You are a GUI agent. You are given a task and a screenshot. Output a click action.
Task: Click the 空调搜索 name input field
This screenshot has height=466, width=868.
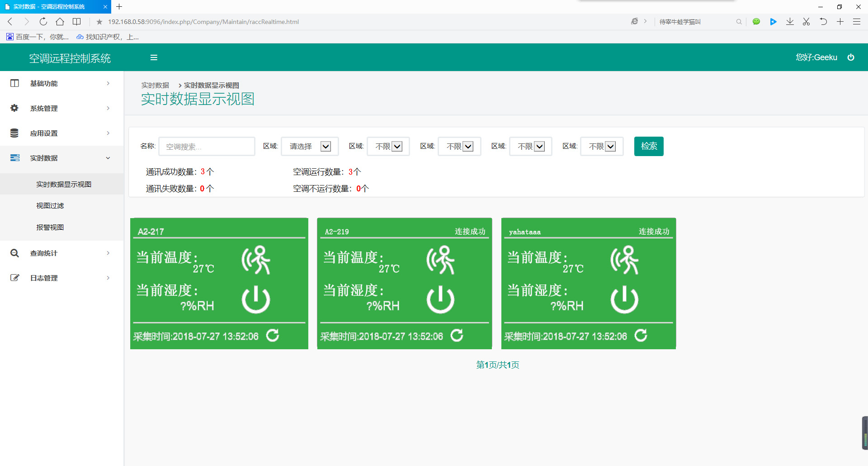click(207, 147)
